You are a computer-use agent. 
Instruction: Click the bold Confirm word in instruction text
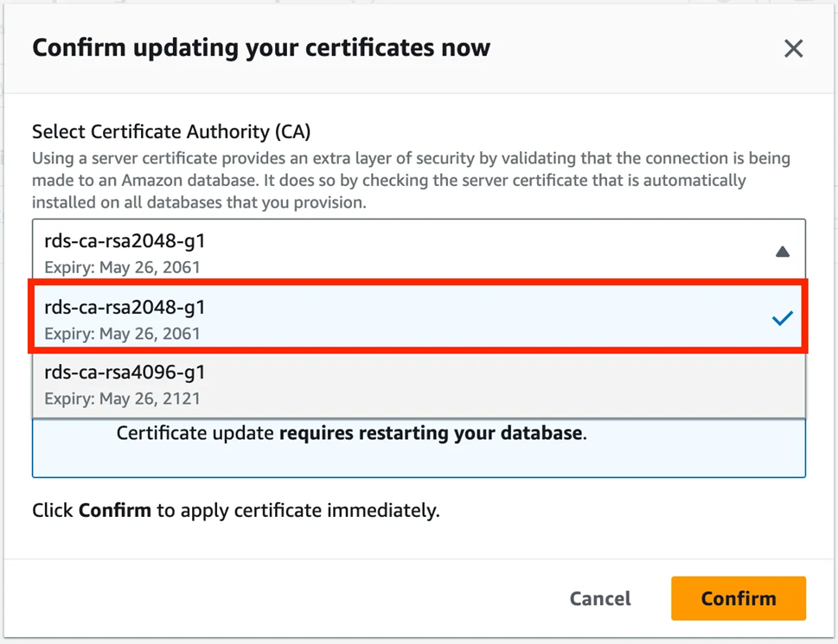coord(114,510)
